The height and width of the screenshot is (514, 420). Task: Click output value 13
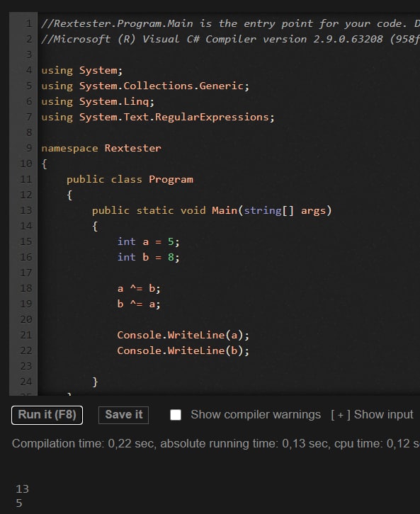point(22,489)
